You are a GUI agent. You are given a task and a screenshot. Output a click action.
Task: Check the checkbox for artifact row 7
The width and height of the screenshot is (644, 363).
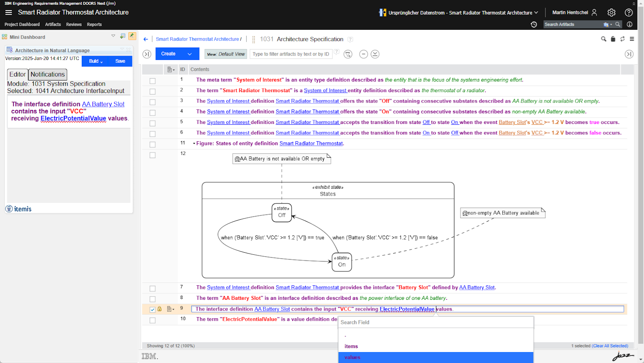[153, 289]
